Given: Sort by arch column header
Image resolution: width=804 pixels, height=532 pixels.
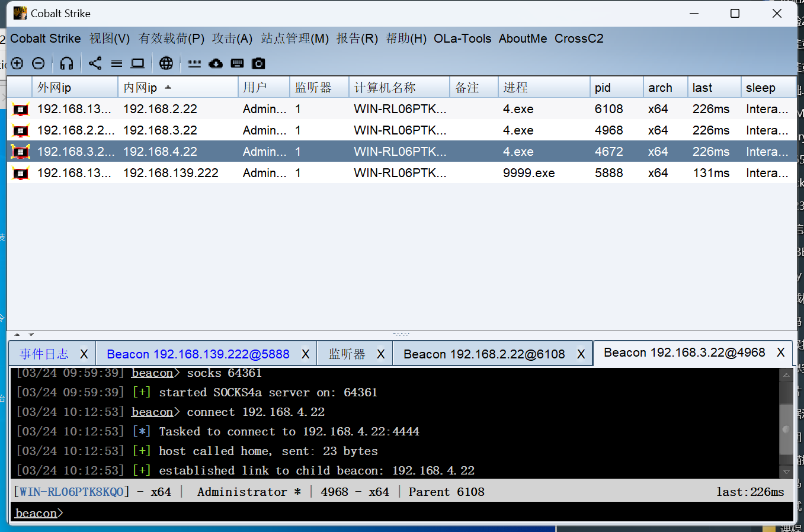Looking at the screenshot, I should point(665,88).
